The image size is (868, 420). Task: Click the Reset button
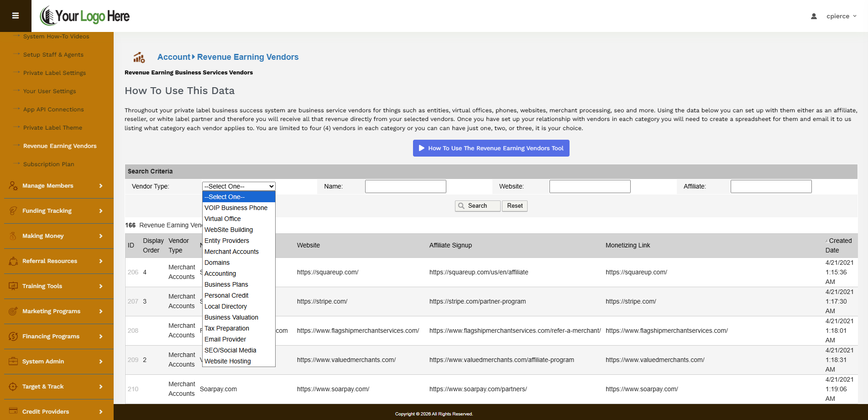[x=515, y=206]
